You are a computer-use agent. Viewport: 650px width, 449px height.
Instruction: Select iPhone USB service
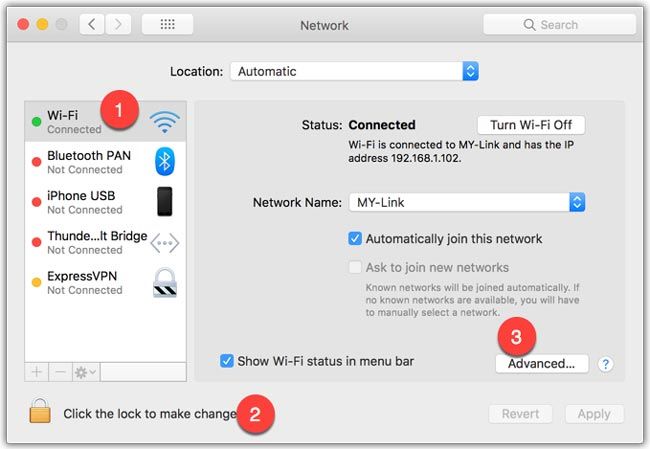pos(106,202)
